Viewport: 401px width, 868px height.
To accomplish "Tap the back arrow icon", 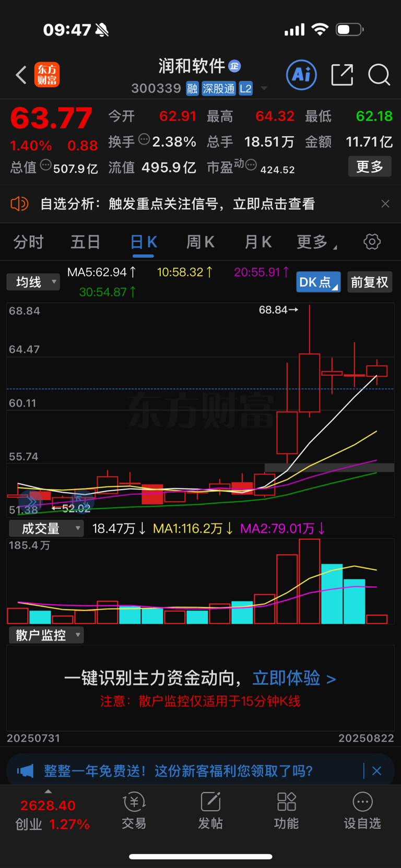I will 21,75.
